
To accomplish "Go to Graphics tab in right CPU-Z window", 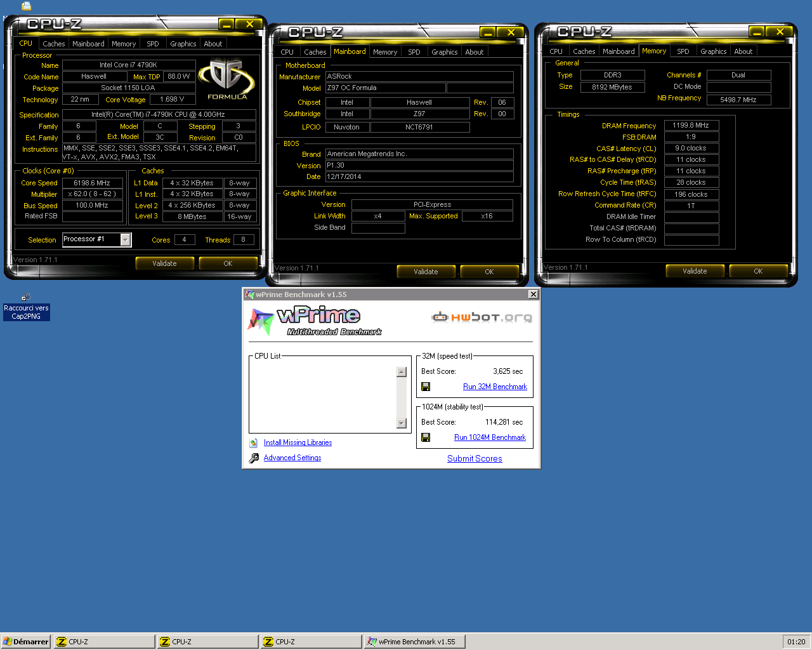I will pos(714,51).
